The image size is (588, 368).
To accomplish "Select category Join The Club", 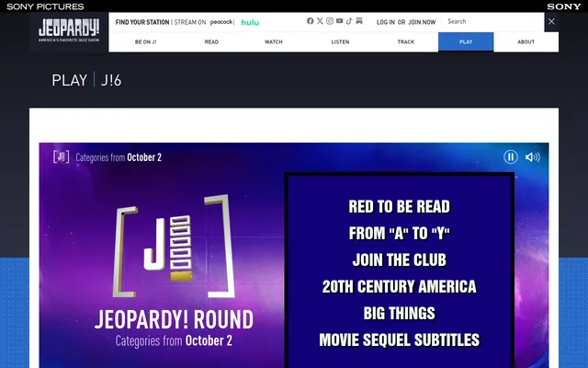I will coord(399,259).
